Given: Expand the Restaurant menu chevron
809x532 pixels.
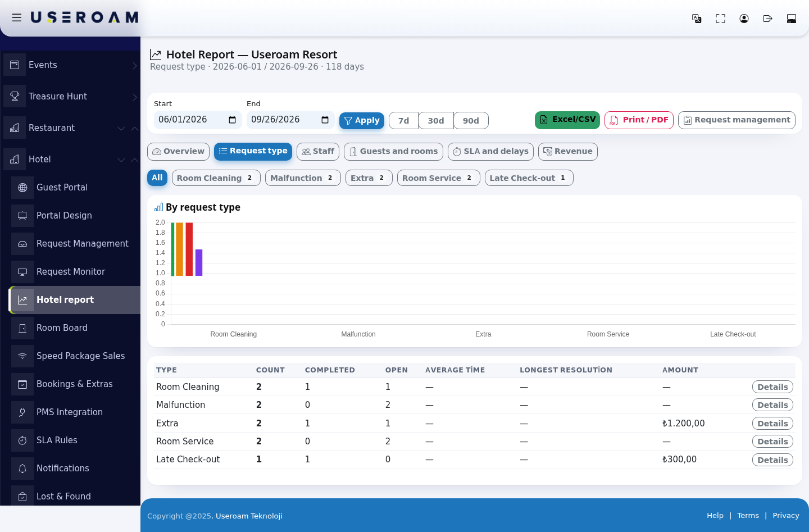Looking at the screenshot, I should [x=121, y=128].
